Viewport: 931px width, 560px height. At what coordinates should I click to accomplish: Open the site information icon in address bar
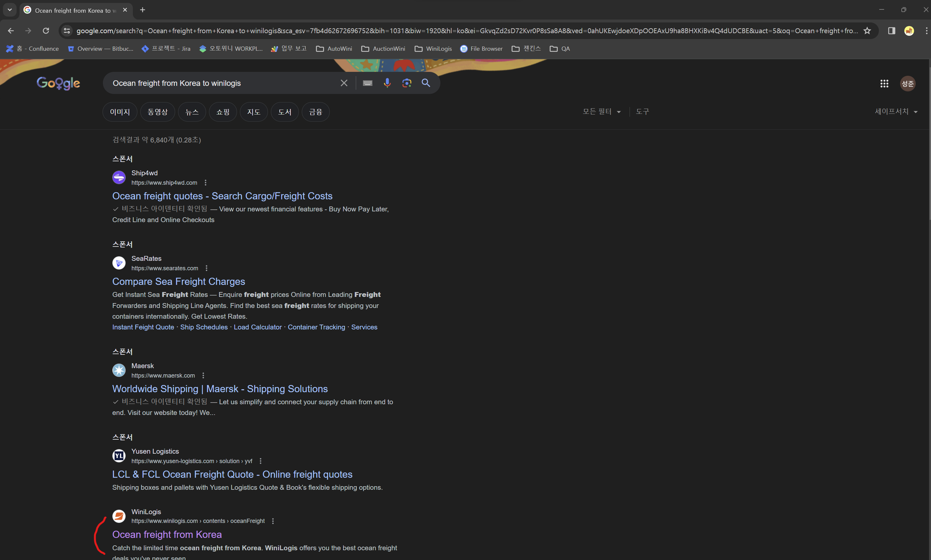[x=67, y=31]
